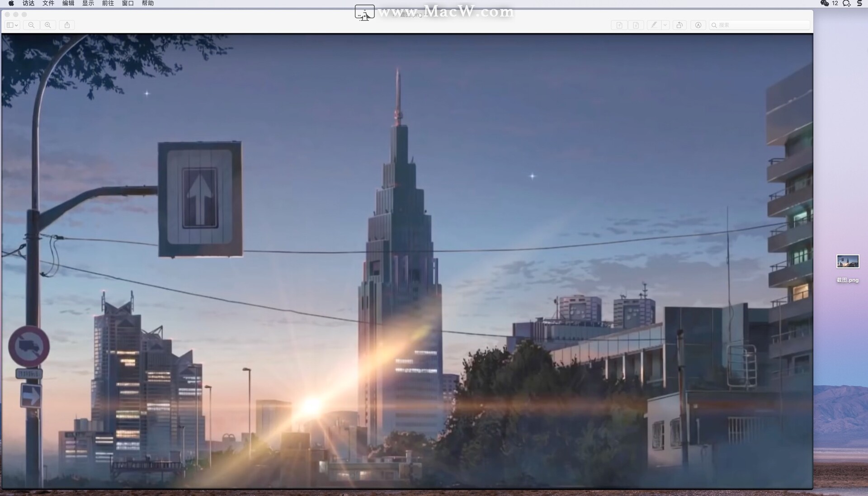Click the share button in toolbar
Screen dimensions: 868x496
tap(67, 25)
